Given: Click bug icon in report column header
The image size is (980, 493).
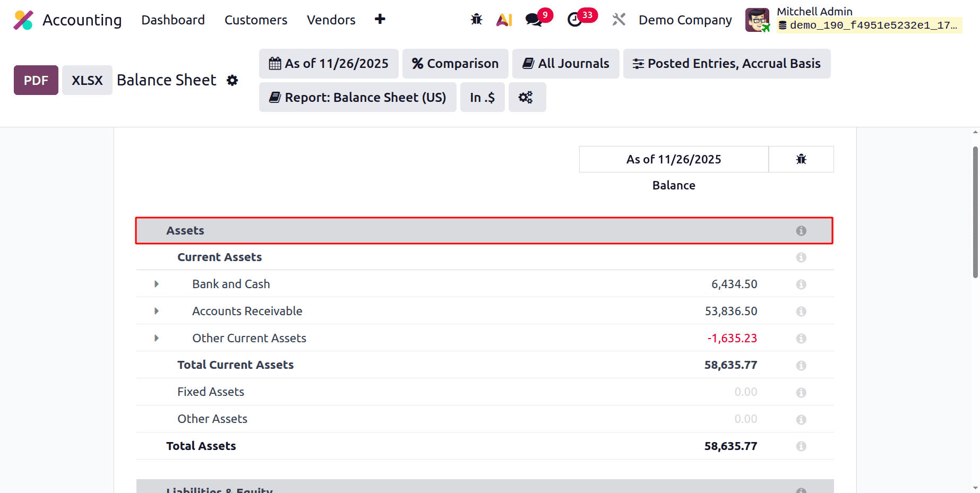Looking at the screenshot, I should pyautogui.click(x=801, y=159).
